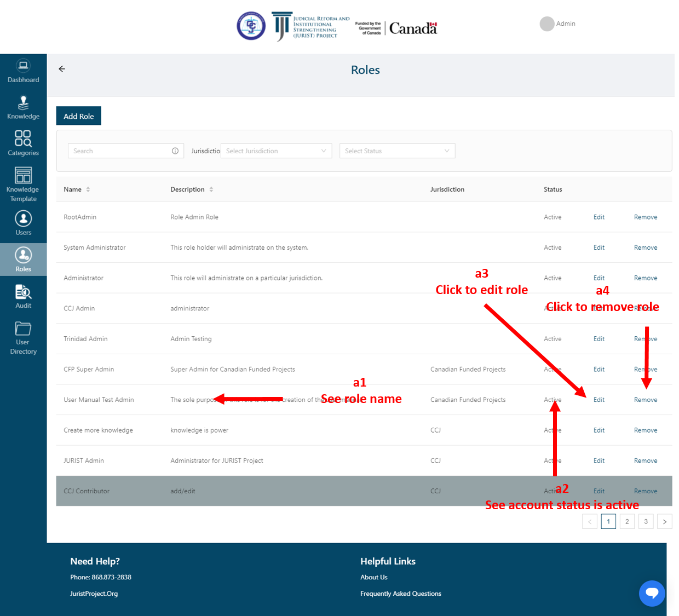Sort by Name column arrows
The height and width of the screenshot is (616, 679).
[88, 189]
